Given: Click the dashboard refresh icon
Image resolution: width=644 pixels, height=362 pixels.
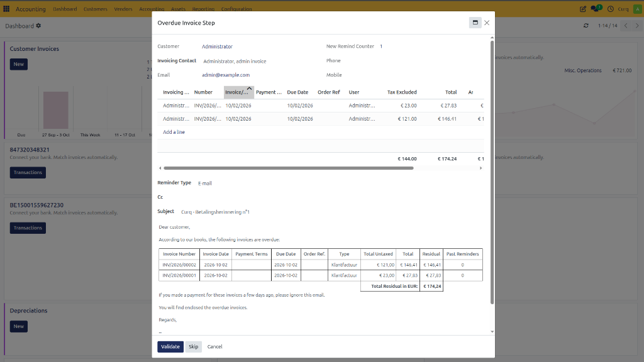Looking at the screenshot, I should tap(586, 25).
